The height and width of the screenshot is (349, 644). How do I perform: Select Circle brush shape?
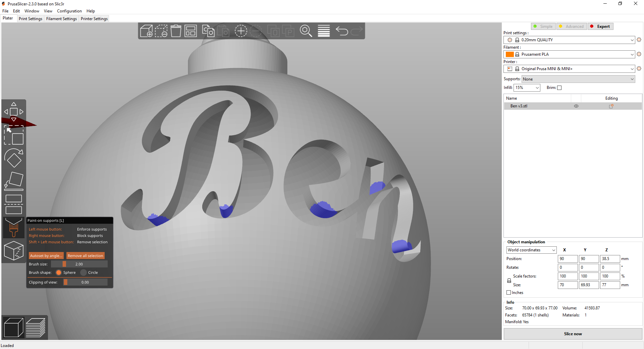84,272
